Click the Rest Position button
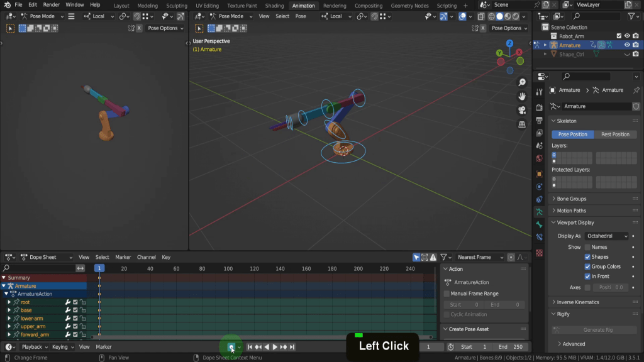 [615, 134]
